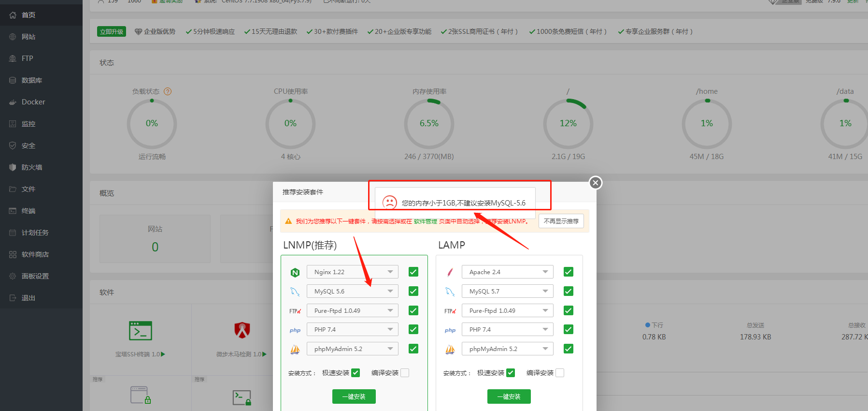
Task: Uncheck phpMyAdmin 5.2 checkbox in LNMP column
Action: click(413, 349)
